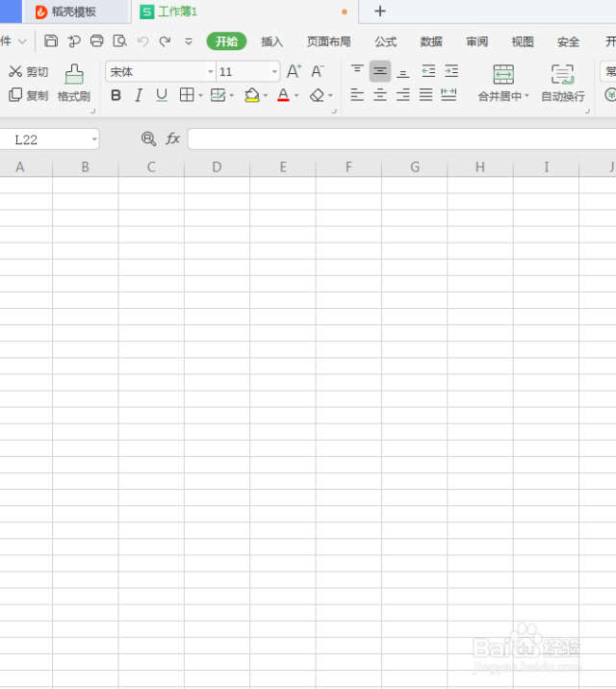Click the Cut (剪切) scissors icon
The height and width of the screenshot is (689, 616).
(15, 72)
